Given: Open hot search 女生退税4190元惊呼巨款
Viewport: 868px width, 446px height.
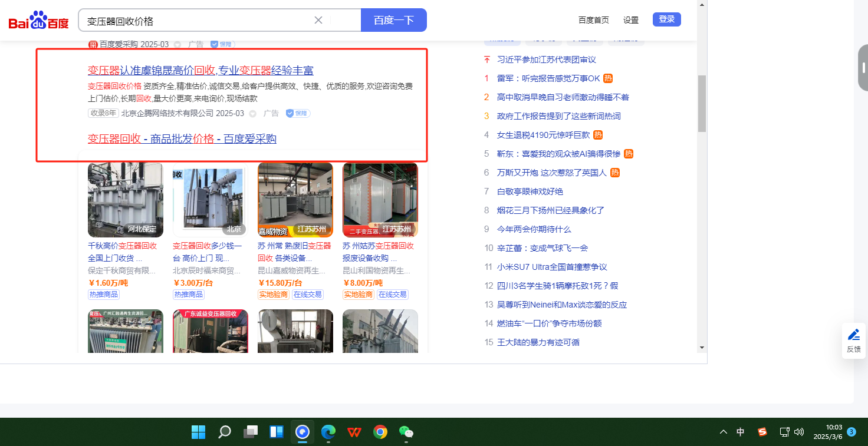Looking at the screenshot, I should 544,135.
